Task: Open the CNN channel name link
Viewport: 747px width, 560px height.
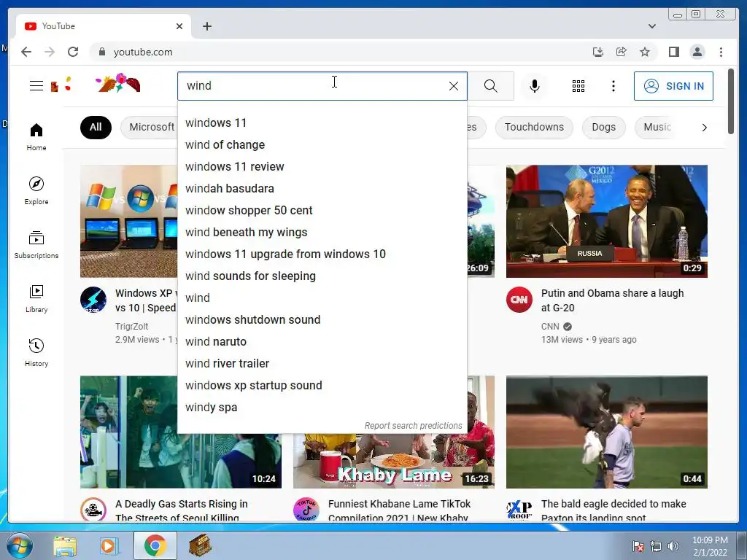Action: (x=550, y=327)
